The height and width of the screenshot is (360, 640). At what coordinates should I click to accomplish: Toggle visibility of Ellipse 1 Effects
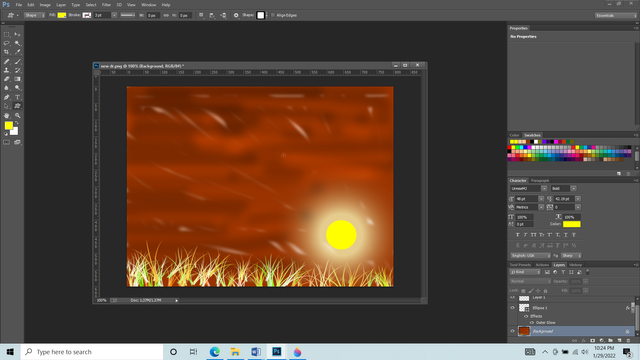(526, 316)
